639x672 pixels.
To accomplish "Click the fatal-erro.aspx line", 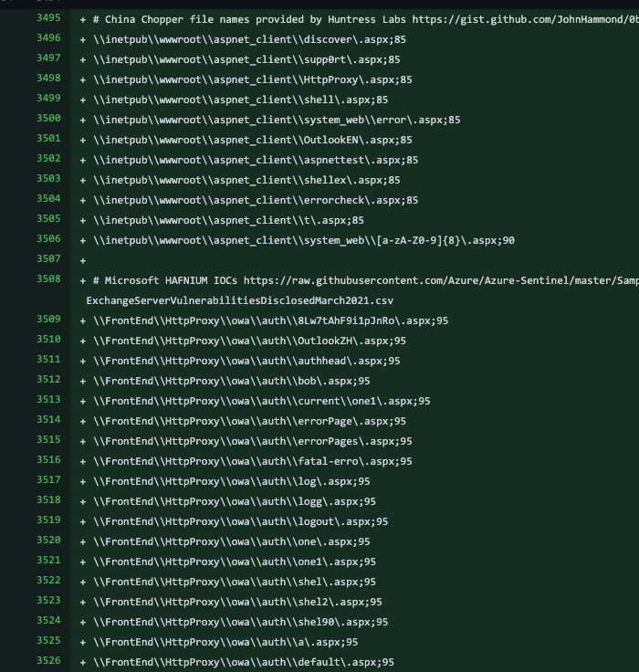I will 252,460.
